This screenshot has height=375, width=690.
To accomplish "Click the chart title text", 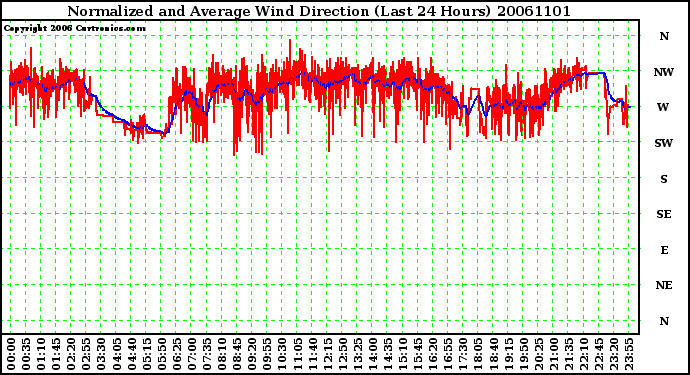I will tap(319, 11).
